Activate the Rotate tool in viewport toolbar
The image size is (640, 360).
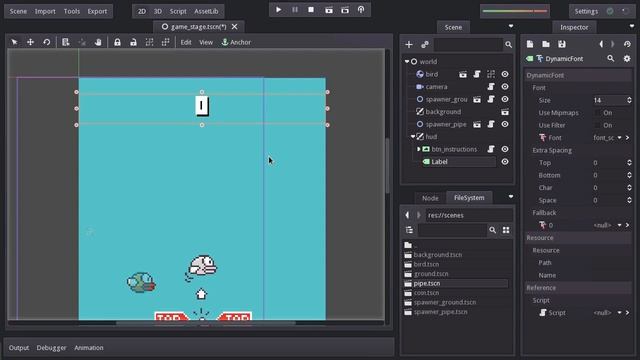click(x=47, y=42)
